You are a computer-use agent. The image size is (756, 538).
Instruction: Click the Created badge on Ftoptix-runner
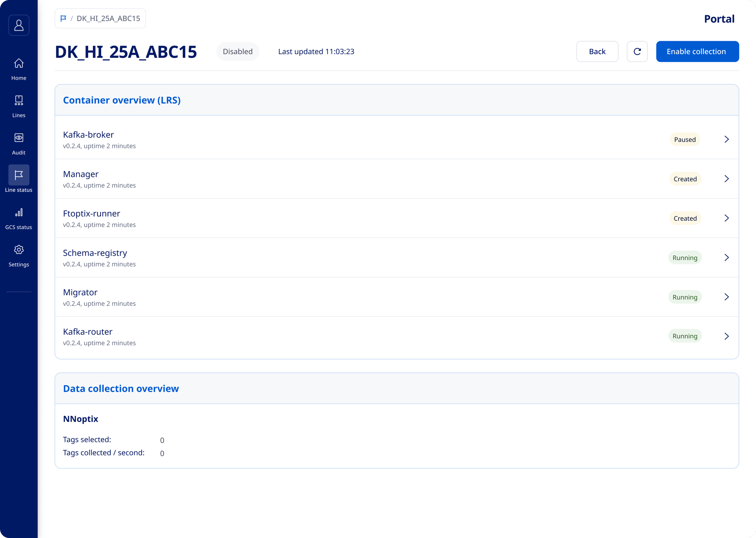point(685,218)
